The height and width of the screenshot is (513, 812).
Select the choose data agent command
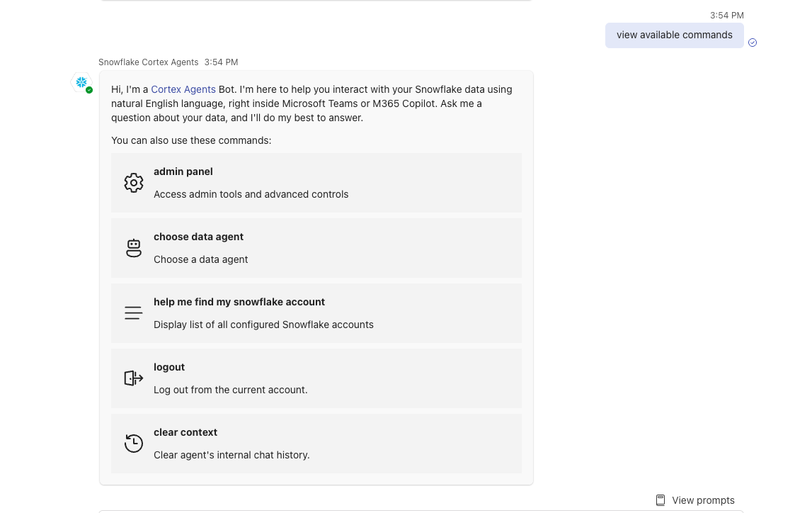[198, 237]
